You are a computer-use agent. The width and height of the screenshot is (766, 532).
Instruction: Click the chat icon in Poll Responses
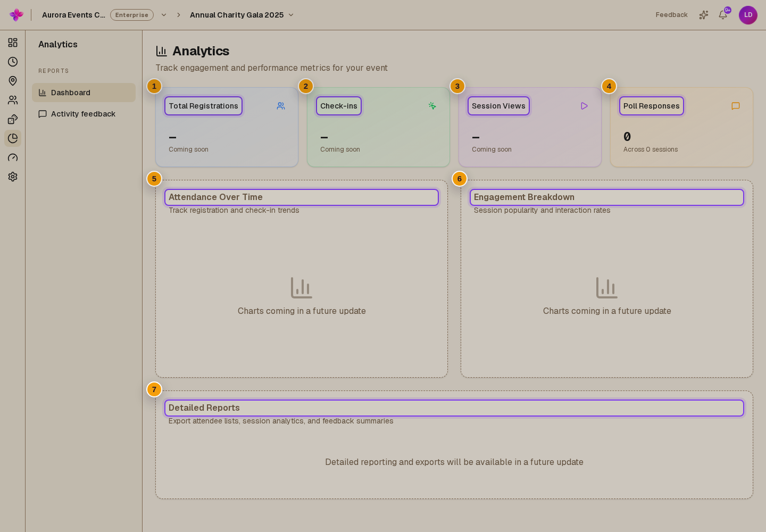click(736, 106)
